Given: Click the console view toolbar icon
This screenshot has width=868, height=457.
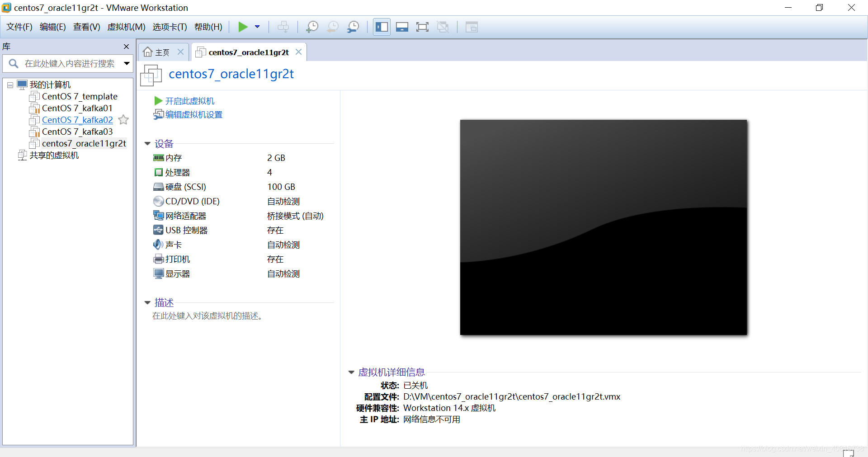Looking at the screenshot, I should pyautogui.click(x=472, y=27).
